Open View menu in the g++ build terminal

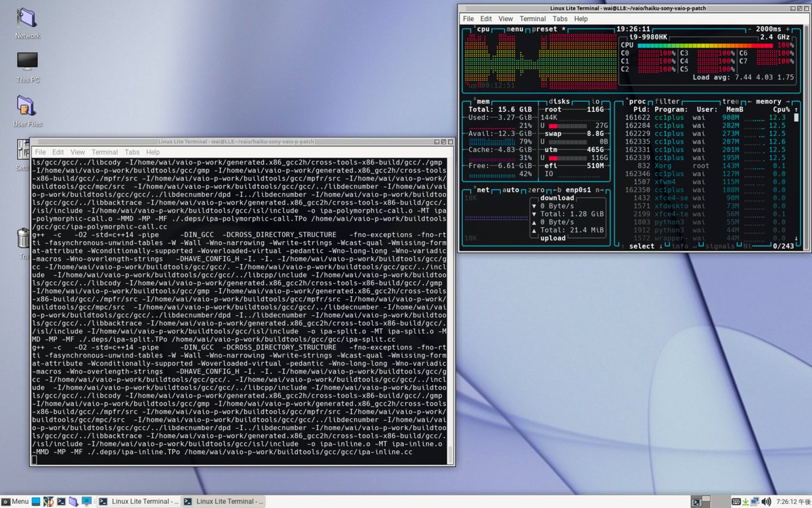78,152
